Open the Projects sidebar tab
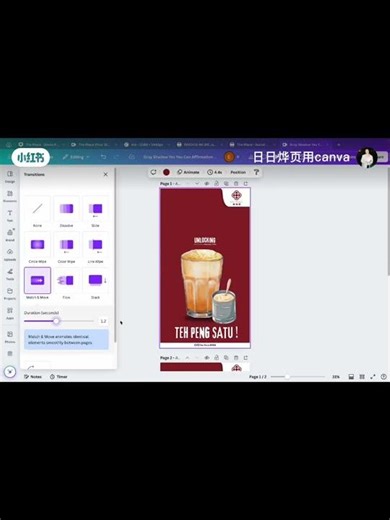Image resolution: width=390 pixels, height=520 pixels. pos(10,293)
